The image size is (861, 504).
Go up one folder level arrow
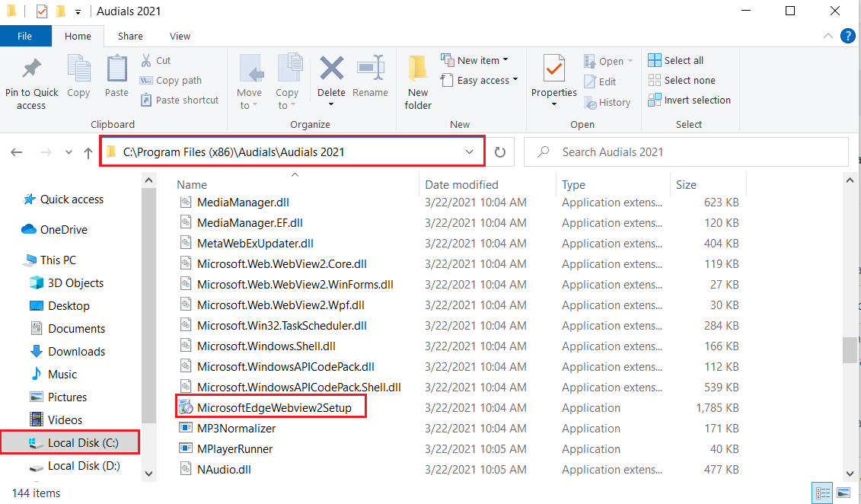(x=89, y=152)
